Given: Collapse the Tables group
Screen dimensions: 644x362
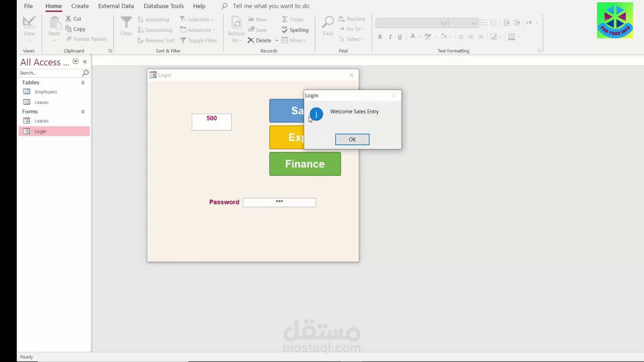Looking at the screenshot, I should (x=83, y=83).
